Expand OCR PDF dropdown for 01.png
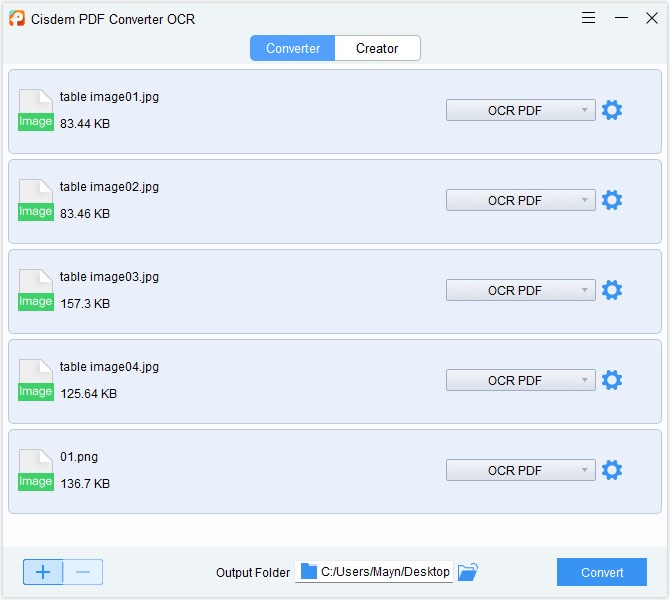The image size is (670, 600). (520, 471)
